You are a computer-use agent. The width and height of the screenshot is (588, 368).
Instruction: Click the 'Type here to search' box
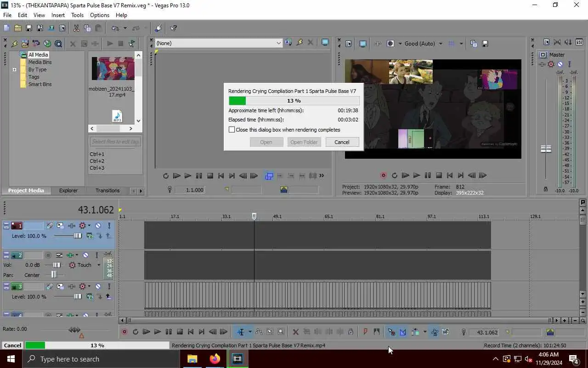click(101, 359)
